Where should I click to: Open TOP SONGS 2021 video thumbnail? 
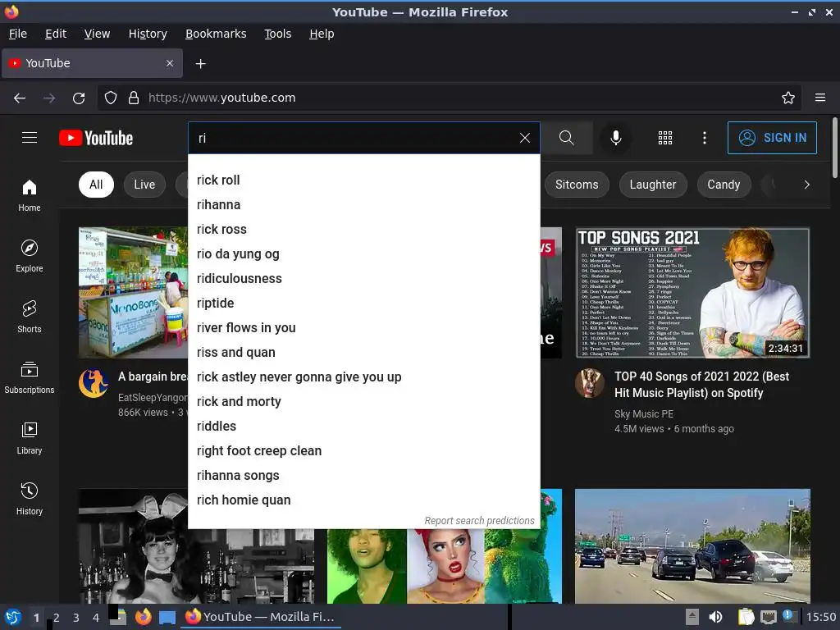[x=692, y=293]
